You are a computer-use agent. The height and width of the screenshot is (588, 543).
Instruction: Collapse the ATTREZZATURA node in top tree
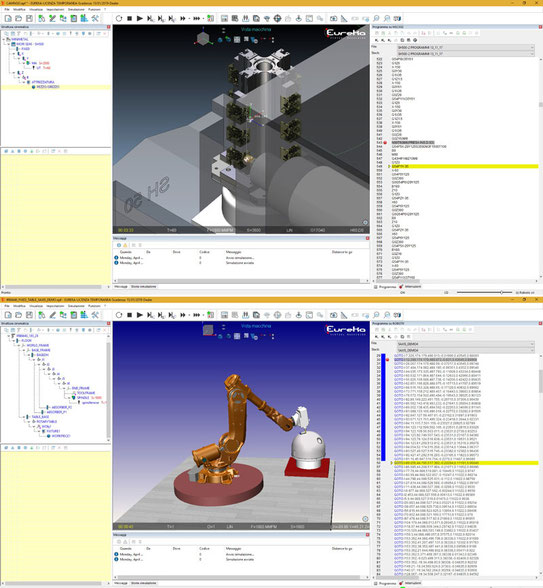[24, 82]
